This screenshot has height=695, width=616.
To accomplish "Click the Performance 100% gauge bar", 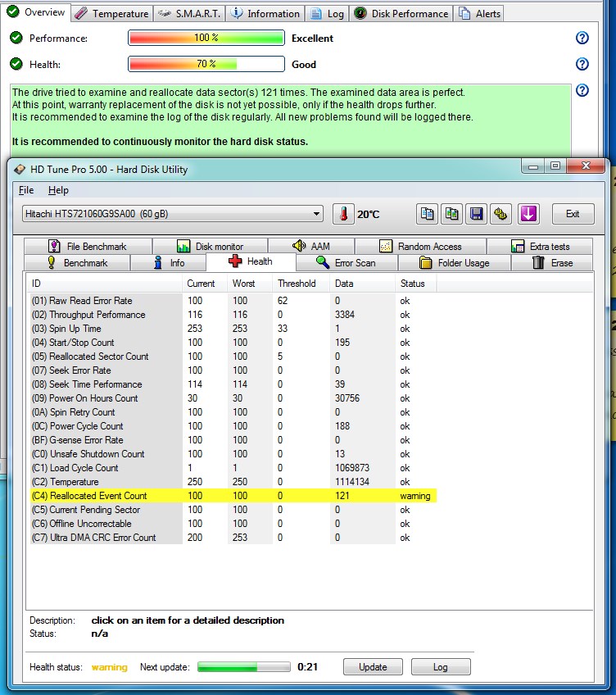I will [206, 39].
